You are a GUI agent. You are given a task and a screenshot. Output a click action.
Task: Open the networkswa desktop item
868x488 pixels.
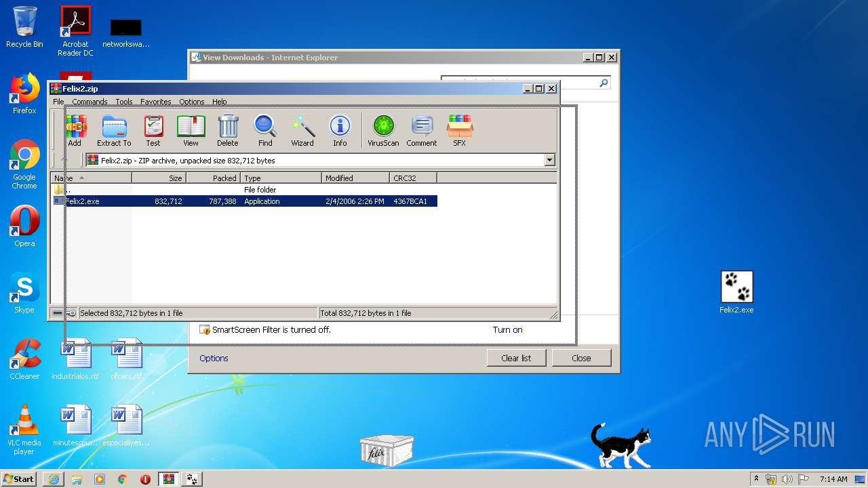point(126,33)
